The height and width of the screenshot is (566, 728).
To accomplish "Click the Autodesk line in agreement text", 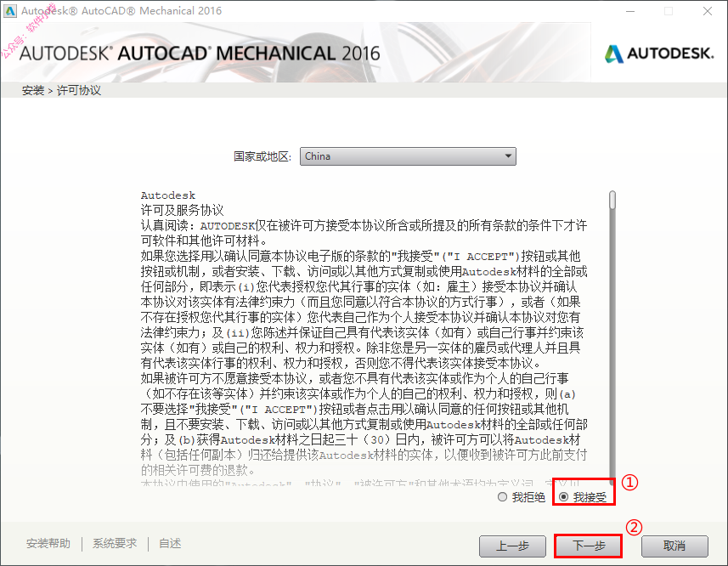I will point(168,195).
